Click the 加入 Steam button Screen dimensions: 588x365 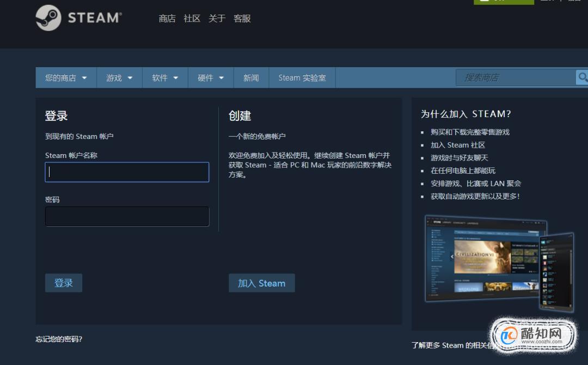[262, 283]
